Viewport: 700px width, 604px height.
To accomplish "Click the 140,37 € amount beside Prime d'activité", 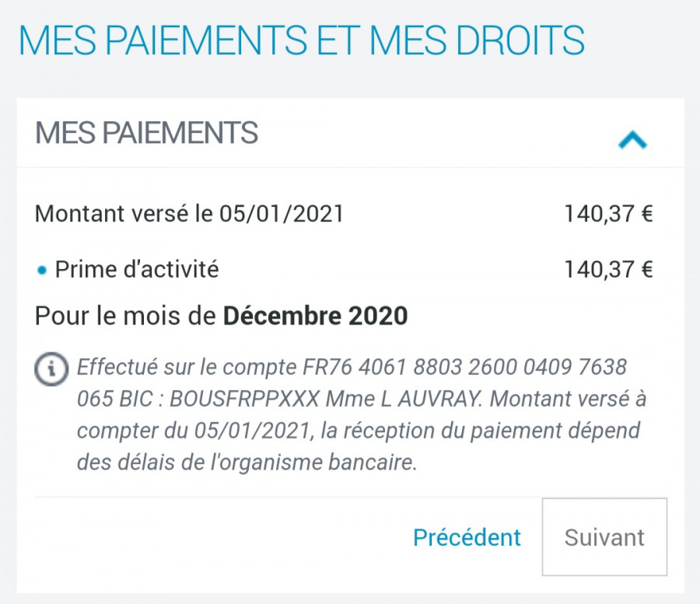I will 608,269.
